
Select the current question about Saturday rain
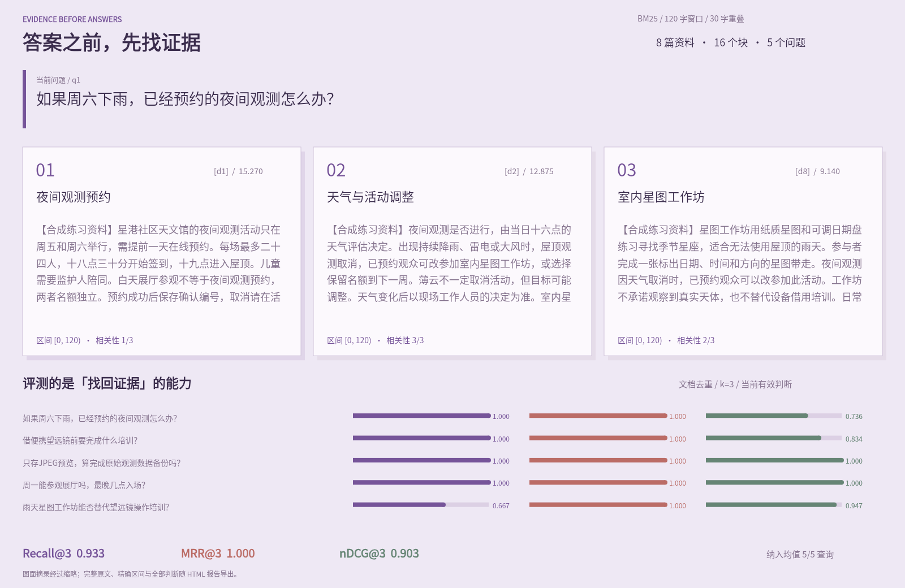185,99
